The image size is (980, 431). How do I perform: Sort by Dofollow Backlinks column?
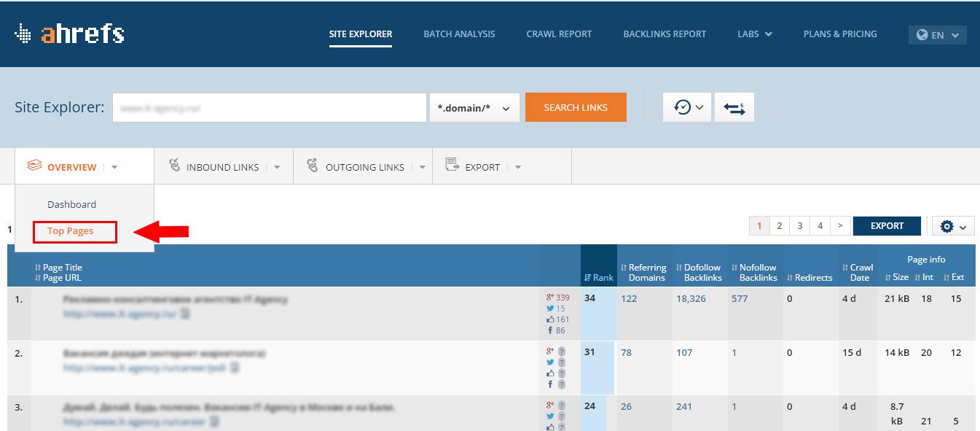tap(699, 273)
